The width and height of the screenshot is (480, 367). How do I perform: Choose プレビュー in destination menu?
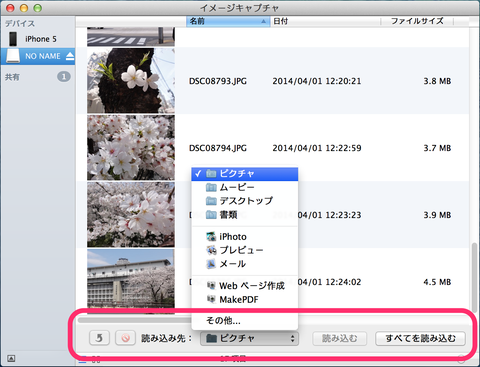point(245,250)
